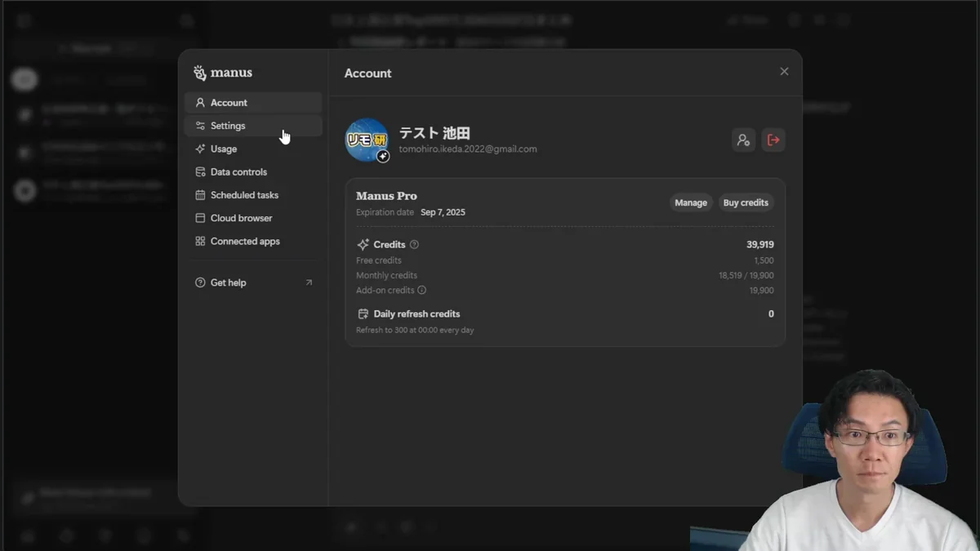The image size is (980, 551).
Task: Open Cloud browser section
Action: click(253, 218)
